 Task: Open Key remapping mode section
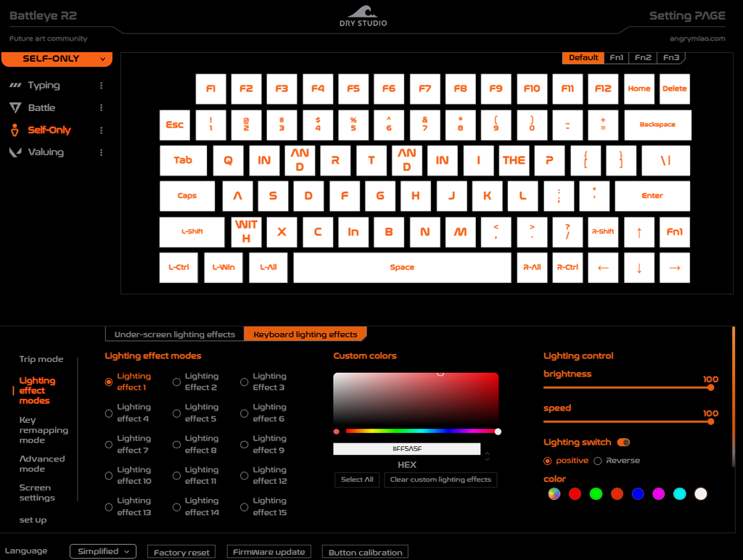click(44, 430)
